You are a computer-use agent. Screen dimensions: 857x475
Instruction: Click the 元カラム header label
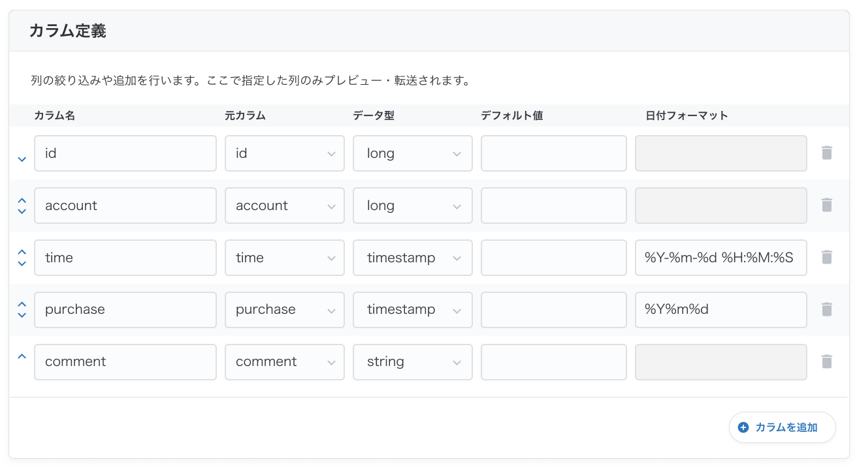coord(245,115)
